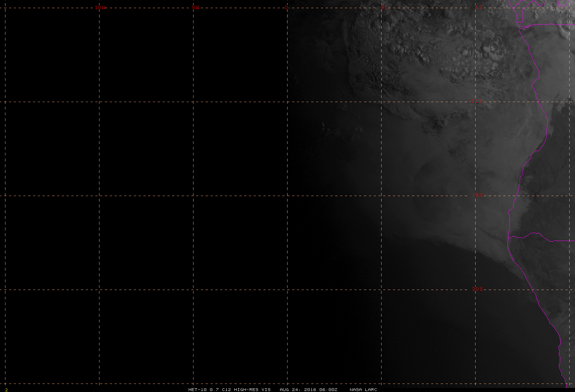Click the 10W longitude label
Viewport: 575px width, 392px height.
100,7
